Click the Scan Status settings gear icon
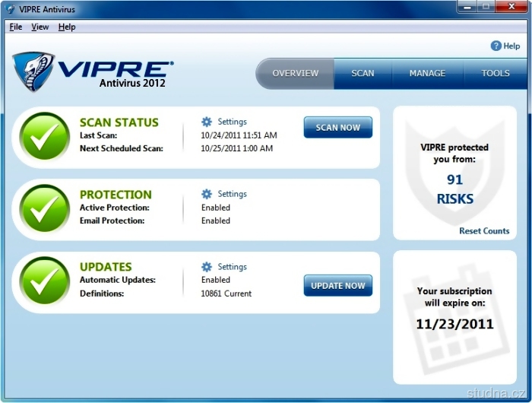This screenshot has height=403, width=532. point(206,122)
